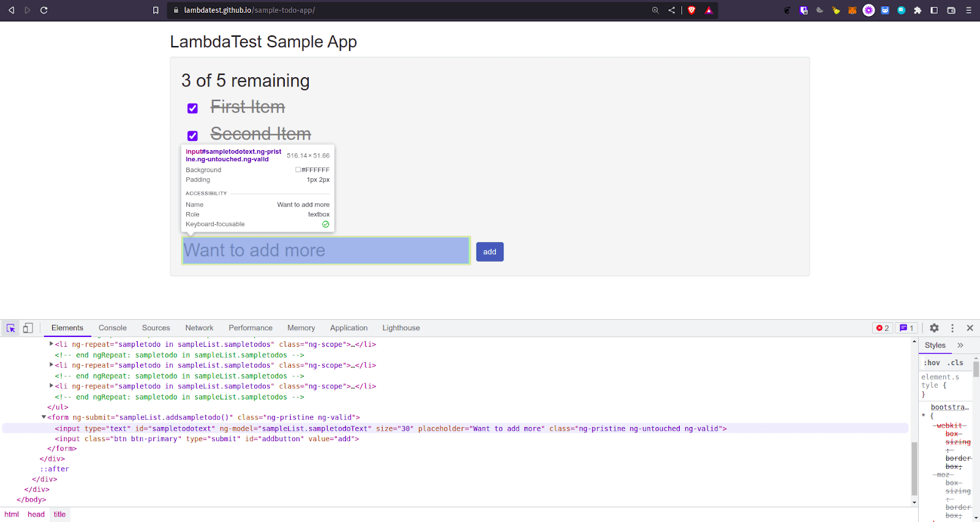
Task: Go back with the browser back arrow
Action: (x=11, y=10)
